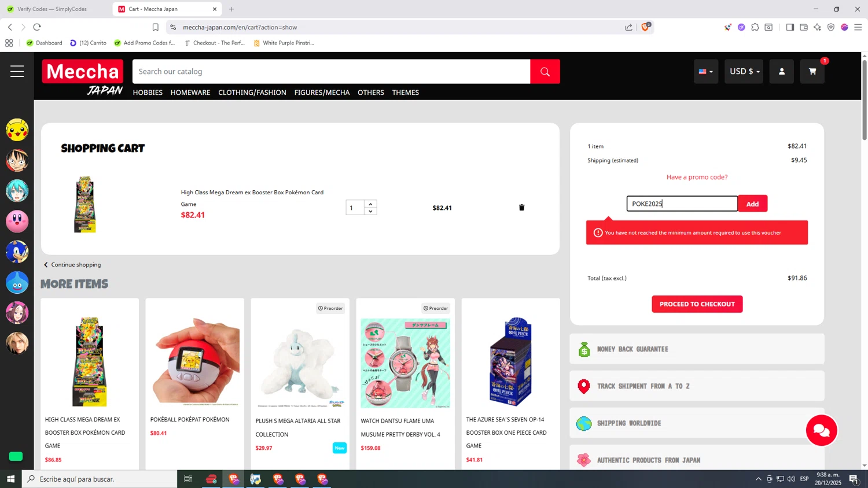Click the red search magnifier button

click(545, 72)
